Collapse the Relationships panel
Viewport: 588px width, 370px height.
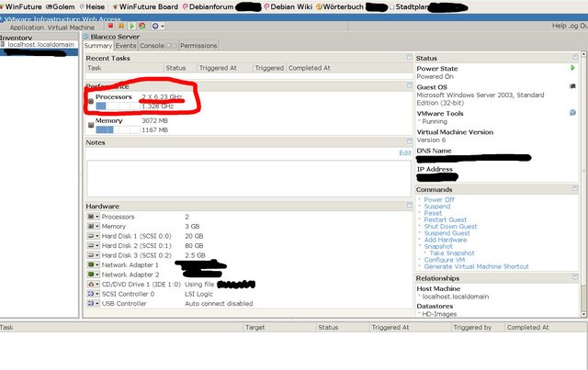point(575,277)
